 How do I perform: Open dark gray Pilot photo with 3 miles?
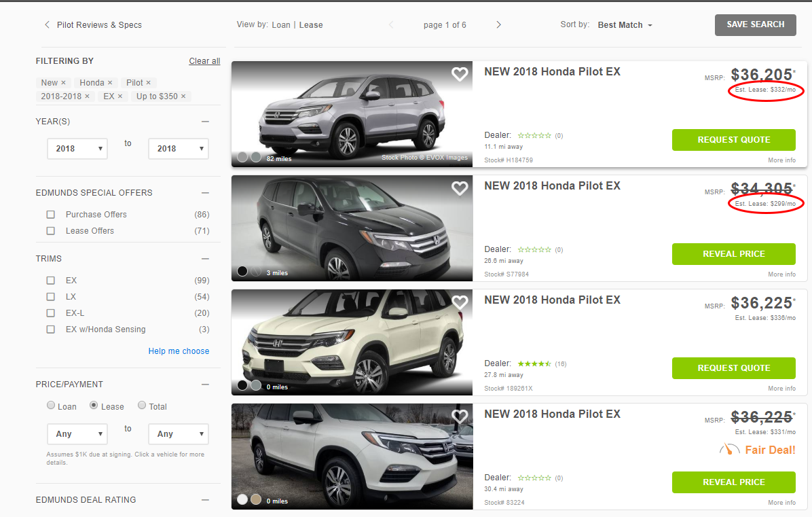pyautogui.click(x=352, y=228)
